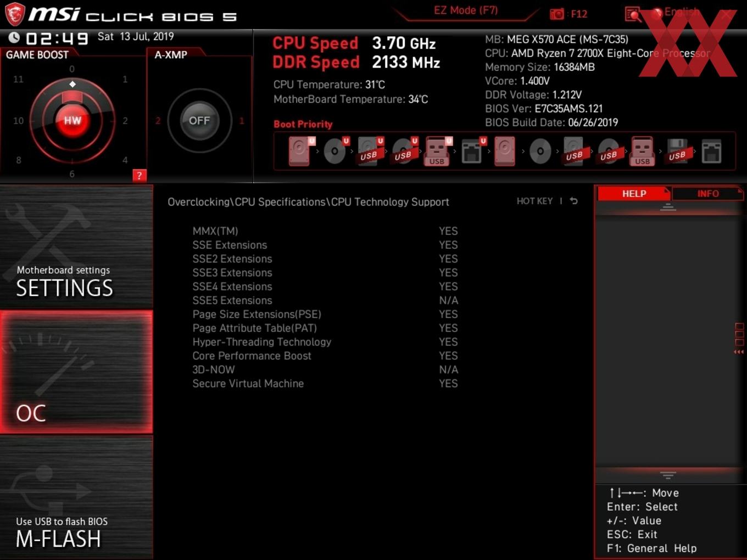The height and width of the screenshot is (560, 747).
Task: Set Game Boost dial to stage 11
Action: coord(18,79)
